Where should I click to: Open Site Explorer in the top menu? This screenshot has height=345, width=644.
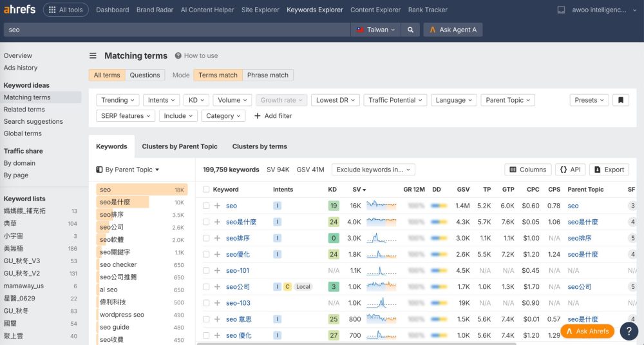[260, 10]
